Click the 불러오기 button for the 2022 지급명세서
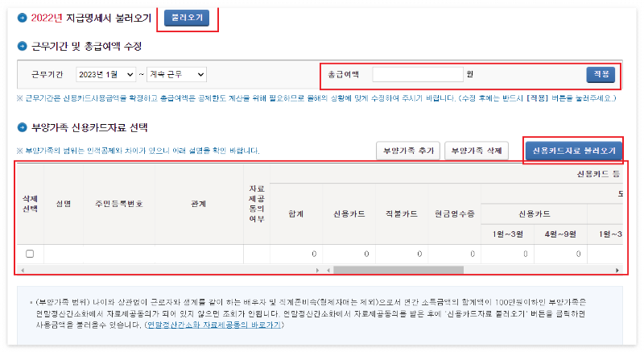 click(x=187, y=18)
